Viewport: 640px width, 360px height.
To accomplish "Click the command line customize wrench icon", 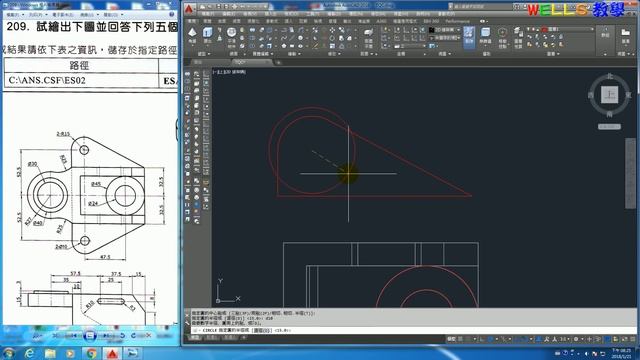I will pos(188,322).
